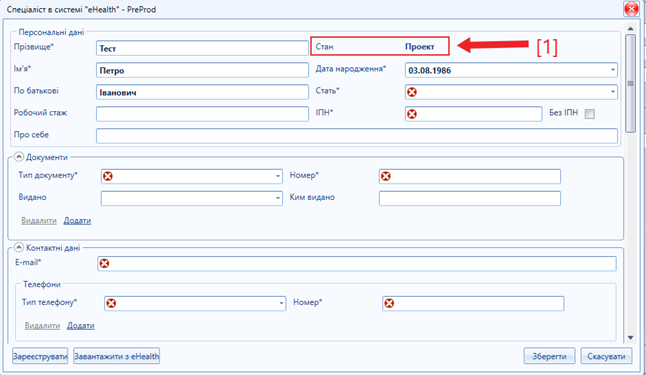Click the error icon in Стать field
The image size is (646, 375).
click(x=412, y=92)
